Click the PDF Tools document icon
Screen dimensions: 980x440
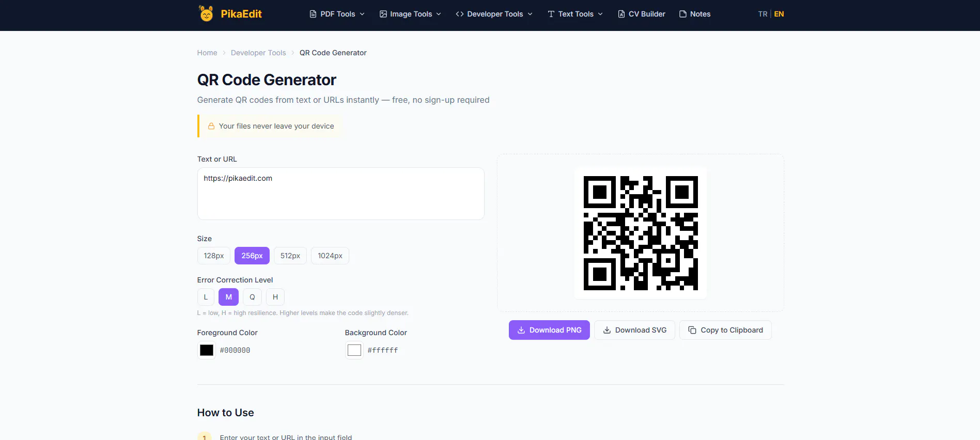click(x=313, y=14)
